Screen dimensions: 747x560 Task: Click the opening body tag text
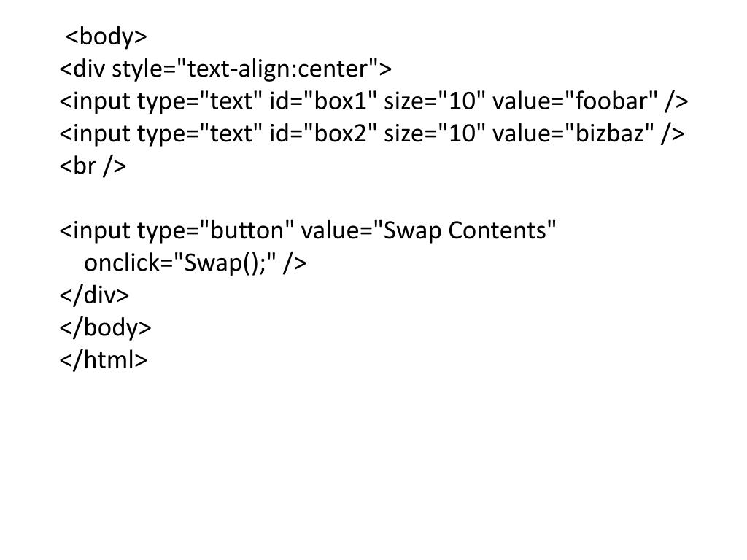point(107,36)
